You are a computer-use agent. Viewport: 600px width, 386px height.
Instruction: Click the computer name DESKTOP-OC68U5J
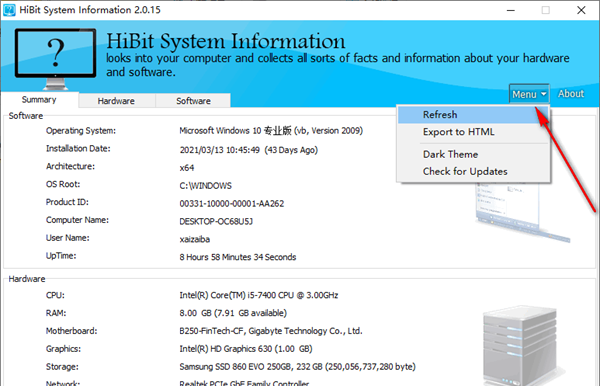tap(216, 222)
